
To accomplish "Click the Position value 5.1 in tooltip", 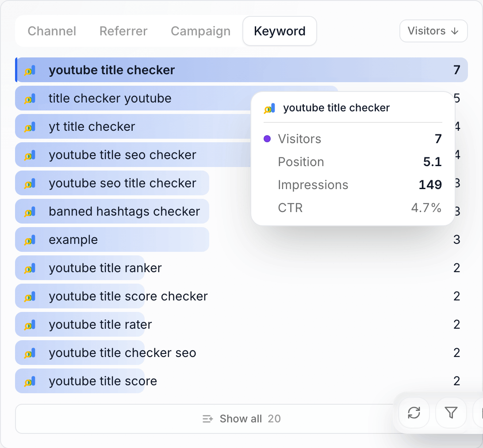I will coord(433,162).
